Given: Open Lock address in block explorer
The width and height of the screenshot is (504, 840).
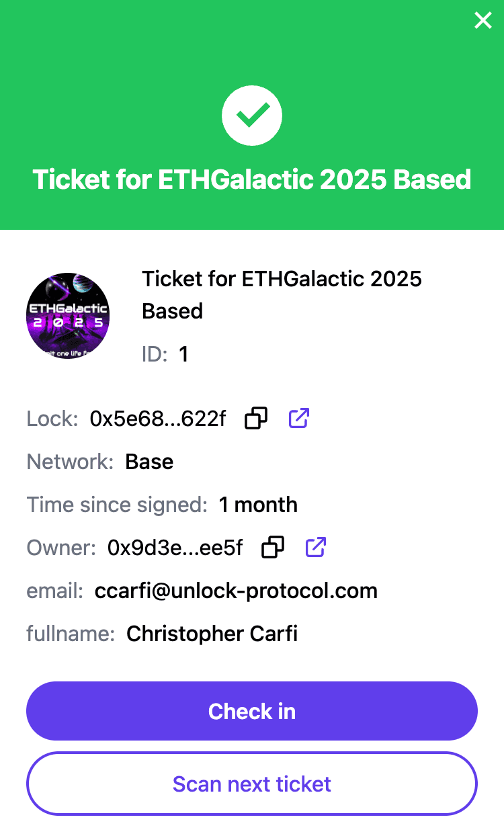Looking at the screenshot, I should click(x=299, y=419).
